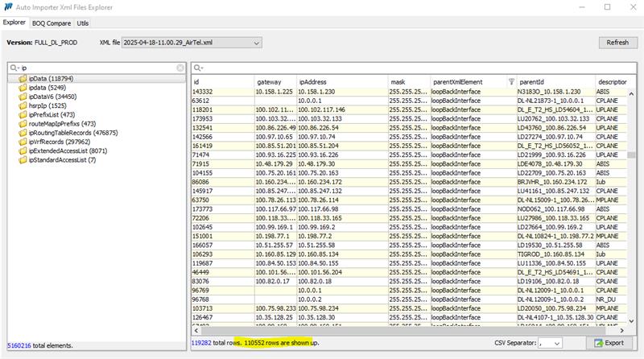Open the Utils tab
The height and width of the screenshot is (359, 644).
(84, 23)
